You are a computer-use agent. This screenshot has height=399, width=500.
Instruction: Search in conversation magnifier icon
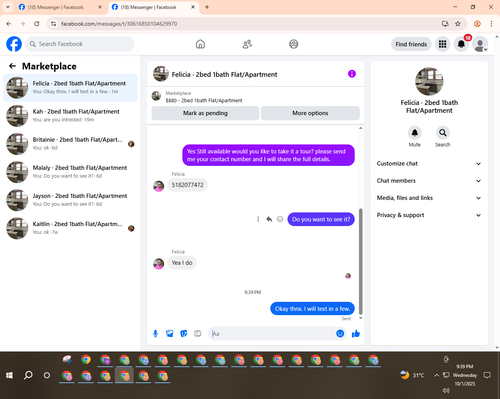point(443,133)
